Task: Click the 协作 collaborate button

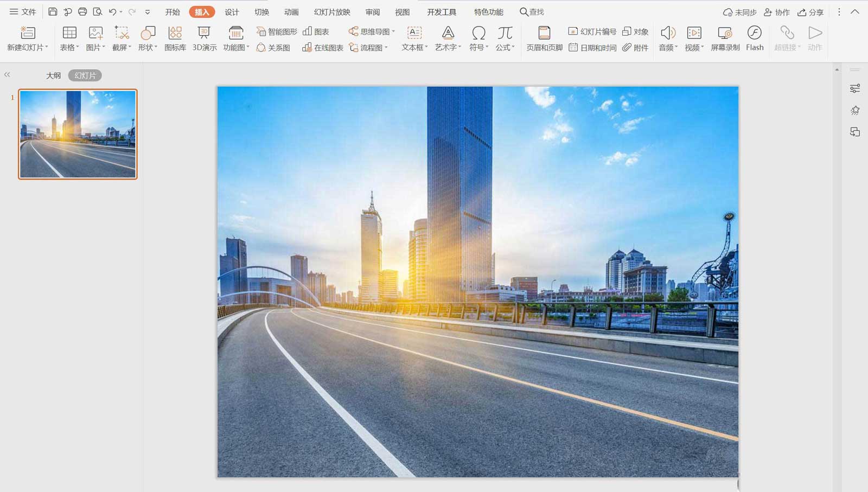Action: coord(776,12)
